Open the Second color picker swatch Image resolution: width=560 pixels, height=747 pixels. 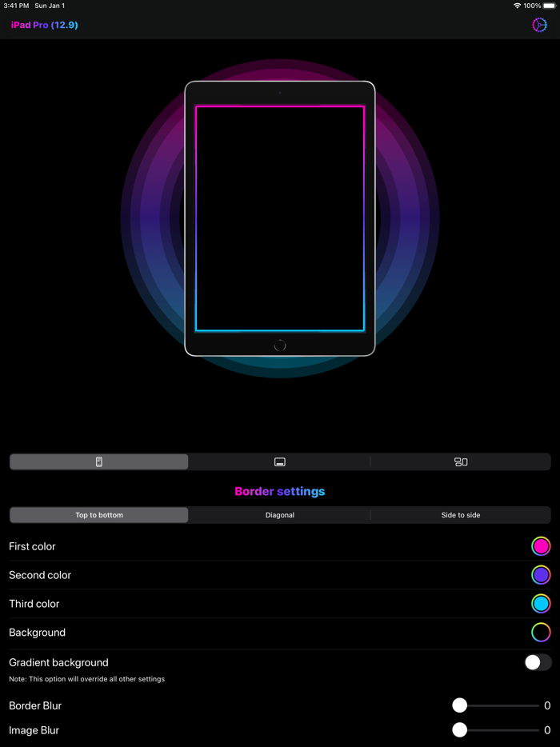click(541, 575)
